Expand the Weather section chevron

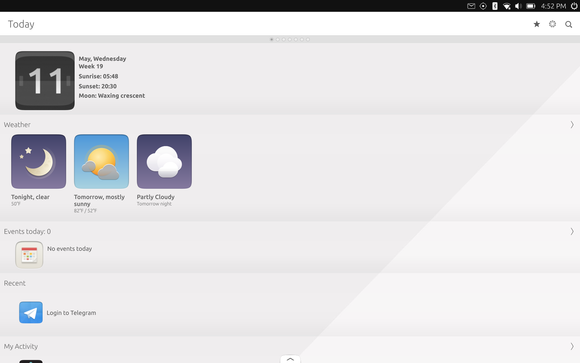click(x=572, y=125)
